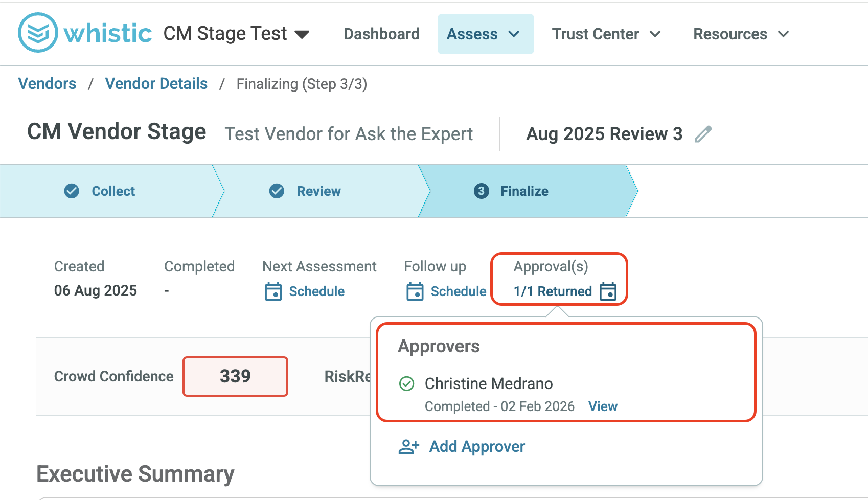The image size is (868, 500).
Task: Go to the Dashboard menu item
Action: [x=381, y=34]
